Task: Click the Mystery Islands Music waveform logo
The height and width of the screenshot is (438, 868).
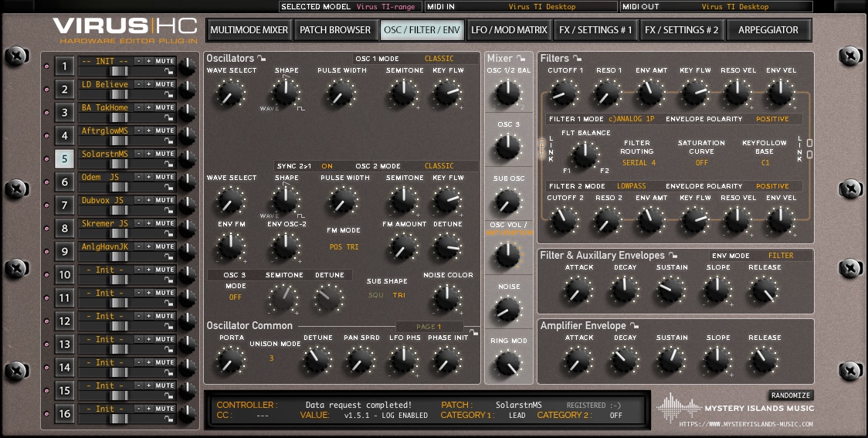Action: click(x=679, y=408)
